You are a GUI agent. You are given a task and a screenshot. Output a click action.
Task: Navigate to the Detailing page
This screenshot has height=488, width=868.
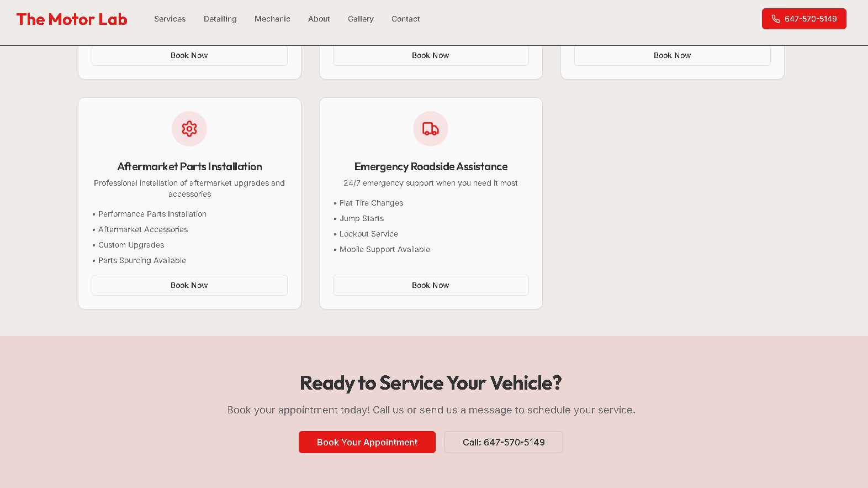pyautogui.click(x=220, y=19)
